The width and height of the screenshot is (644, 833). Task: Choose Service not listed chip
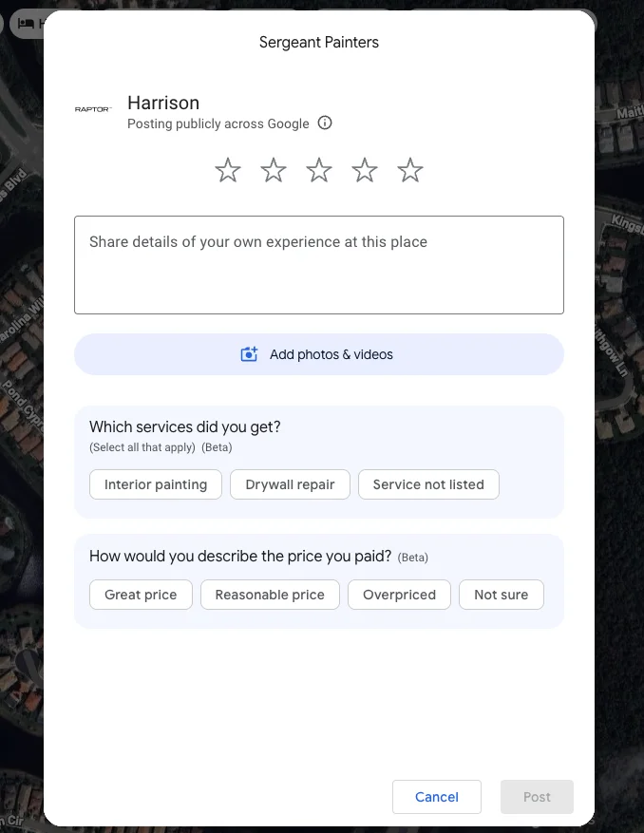(x=428, y=484)
